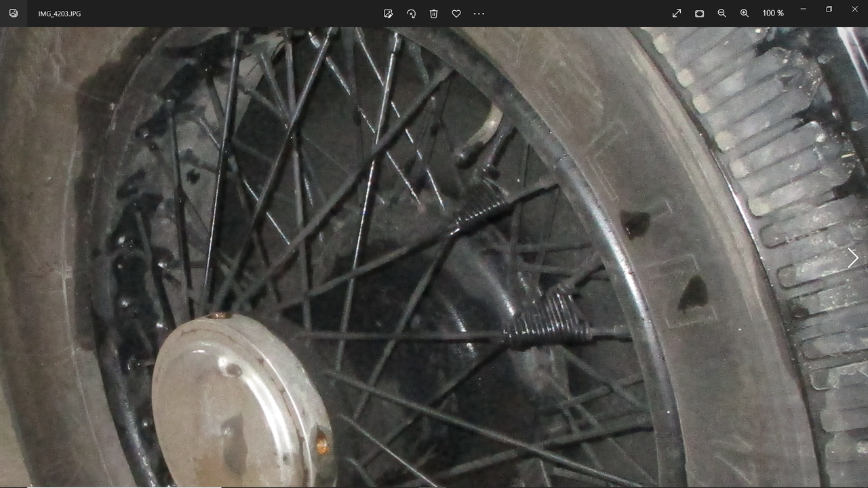The width and height of the screenshot is (868, 488).
Task: Restore down the Photos window
Action: (x=829, y=9)
